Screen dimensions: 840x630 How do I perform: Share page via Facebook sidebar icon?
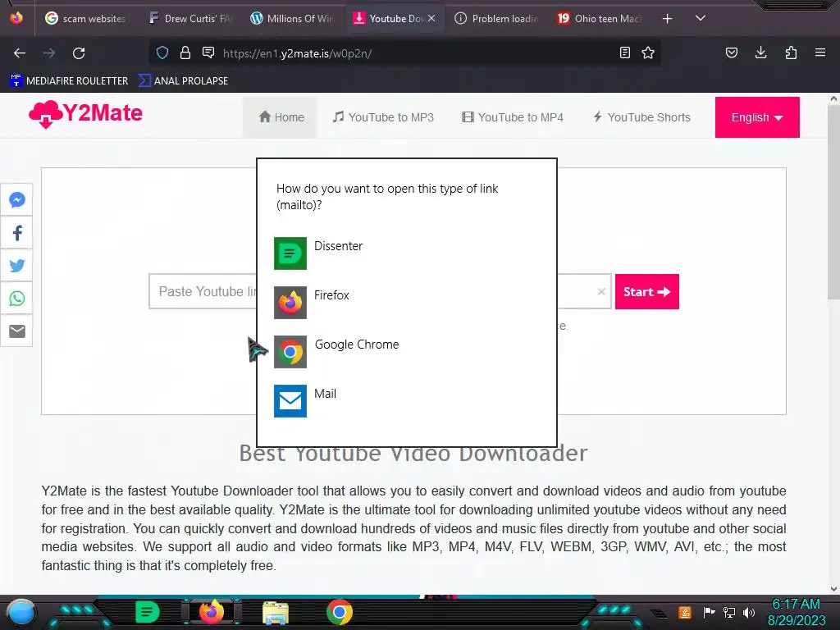[x=16, y=233]
